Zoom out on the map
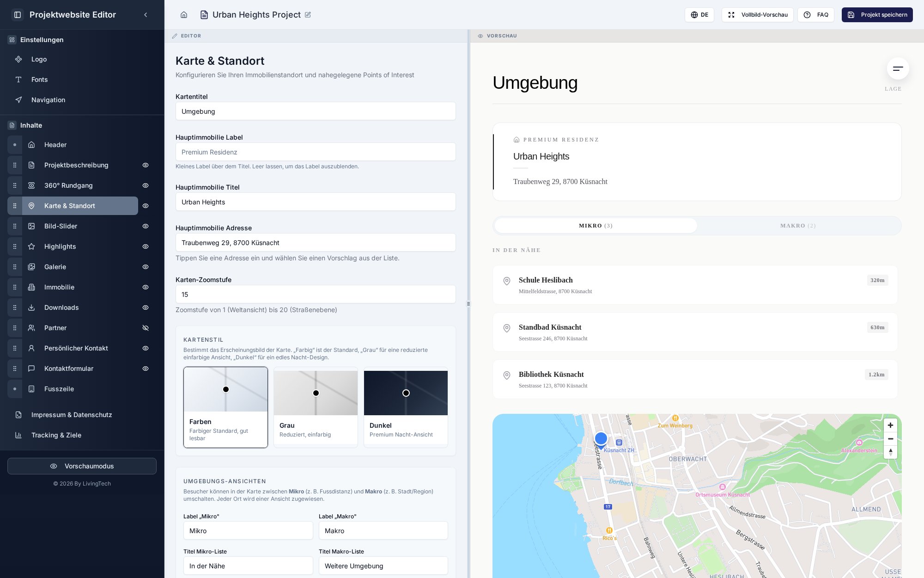The height and width of the screenshot is (578, 924). point(890,439)
